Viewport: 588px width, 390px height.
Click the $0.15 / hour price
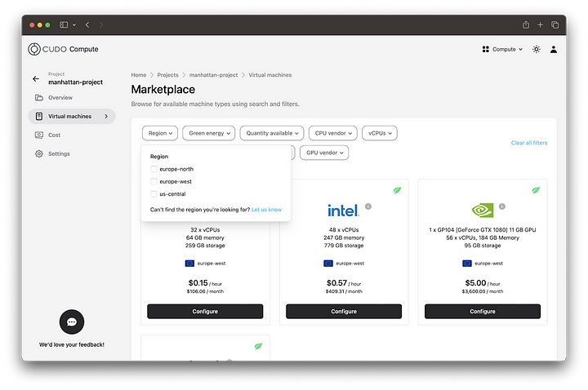205,283
